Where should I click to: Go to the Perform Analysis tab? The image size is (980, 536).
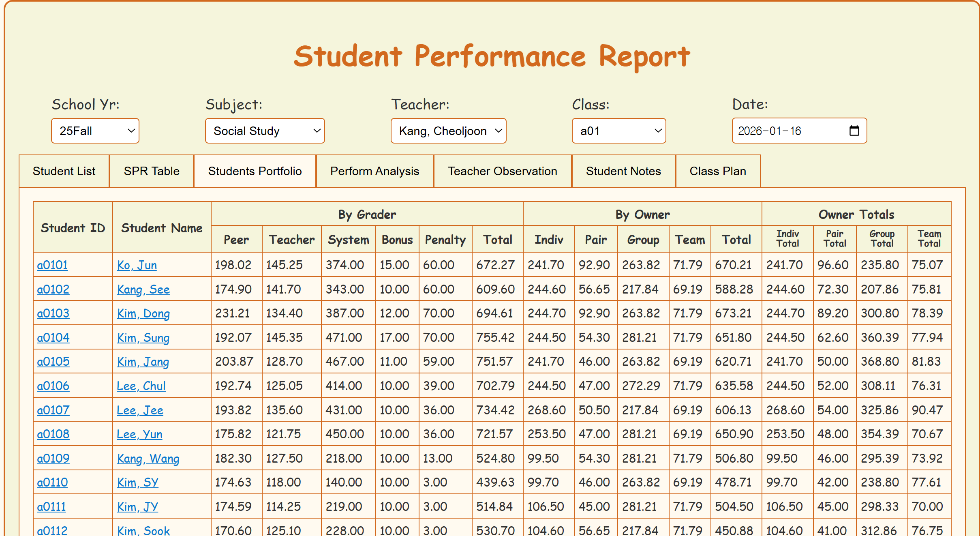[374, 171]
